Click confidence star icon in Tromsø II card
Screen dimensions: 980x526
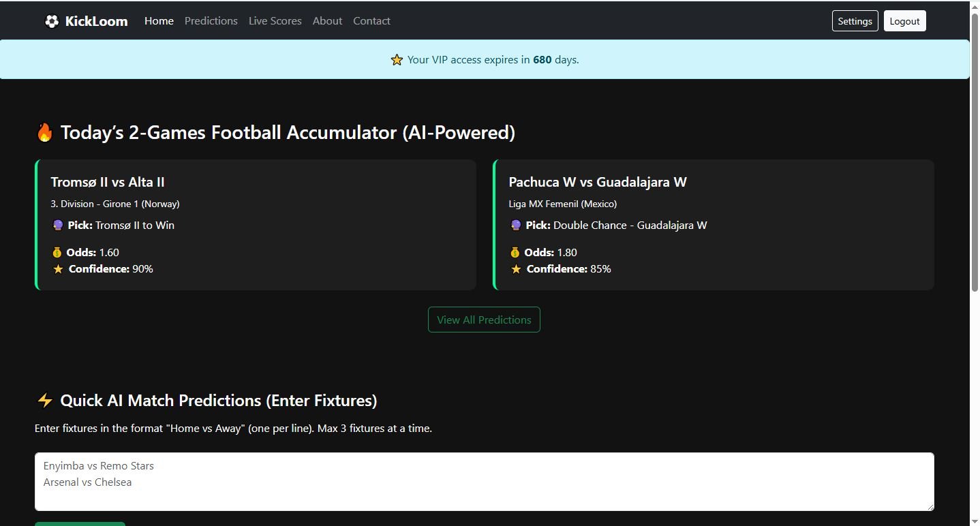58,269
